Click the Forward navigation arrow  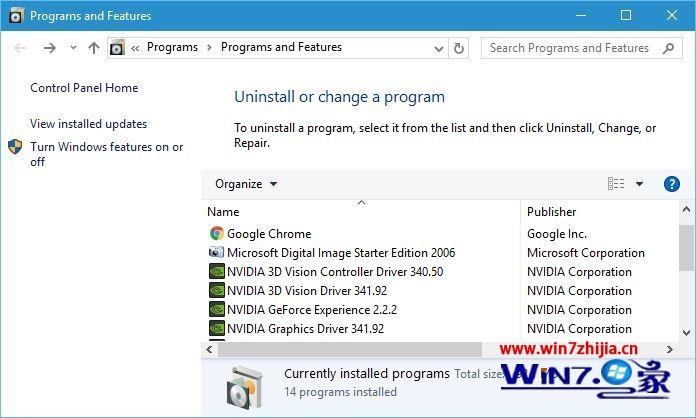[x=50, y=48]
